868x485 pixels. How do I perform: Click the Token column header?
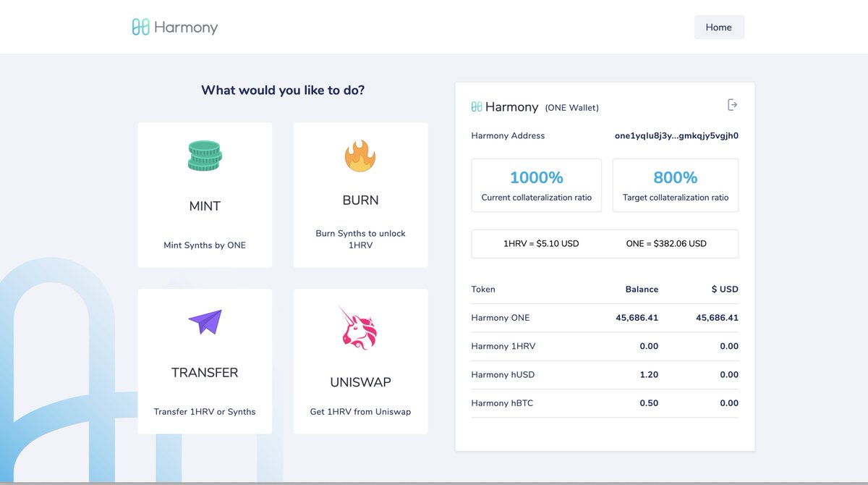[483, 289]
